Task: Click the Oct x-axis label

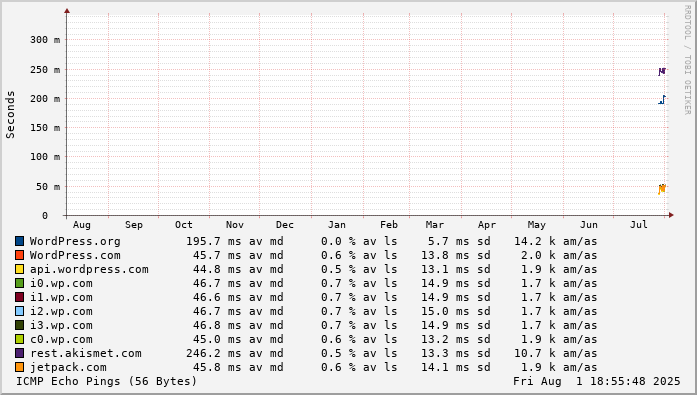Action: coord(184,225)
